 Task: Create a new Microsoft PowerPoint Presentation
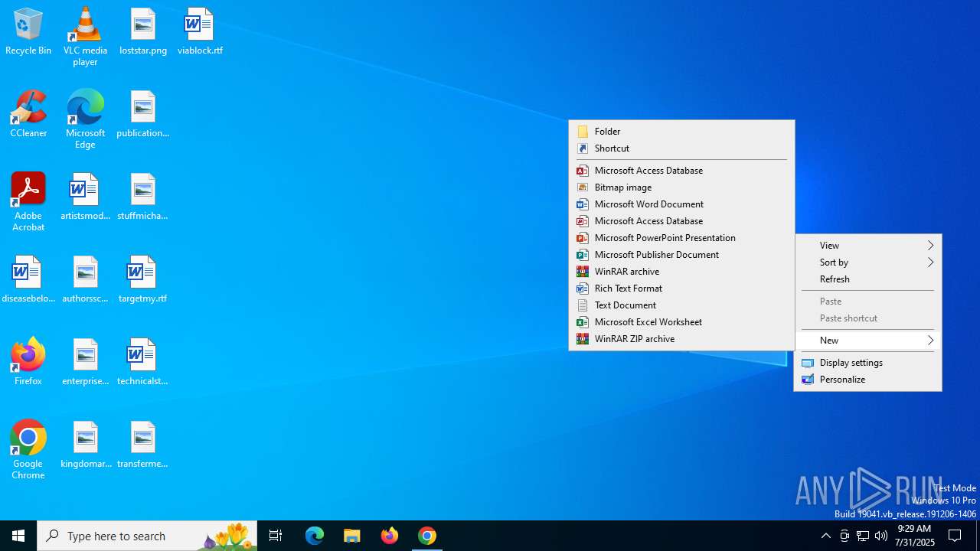tap(681, 238)
